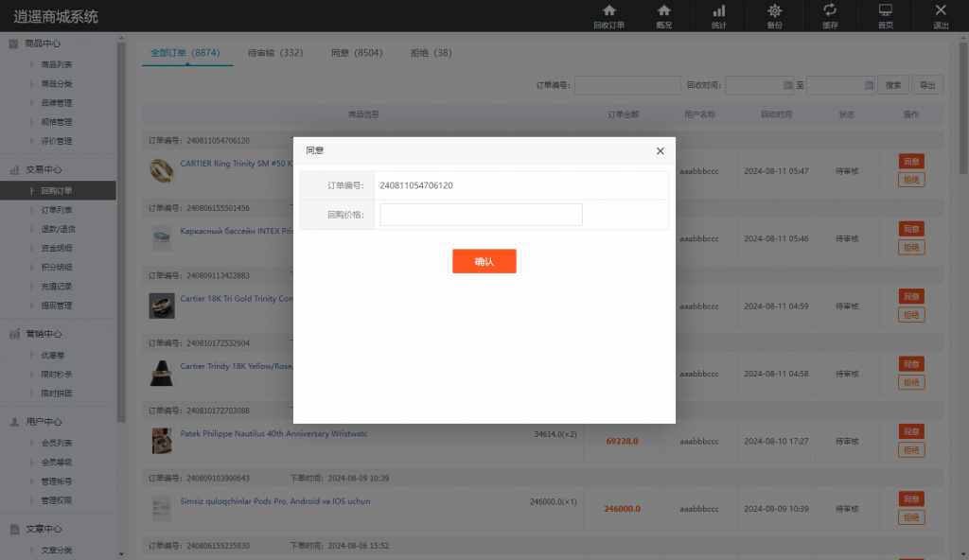Open 商品分类 in sidebar
This screenshot has width=969, height=560.
tap(56, 83)
